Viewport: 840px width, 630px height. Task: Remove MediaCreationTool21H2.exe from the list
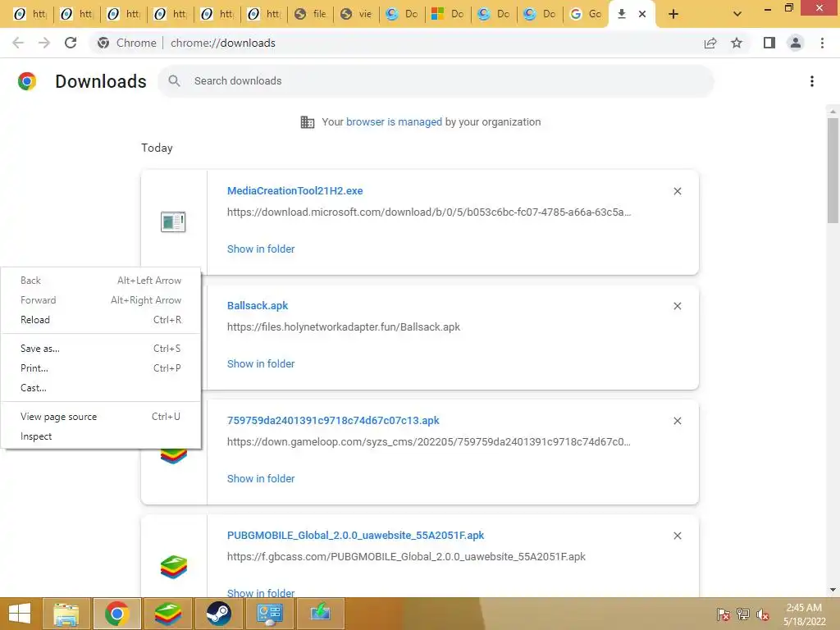(677, 191)
